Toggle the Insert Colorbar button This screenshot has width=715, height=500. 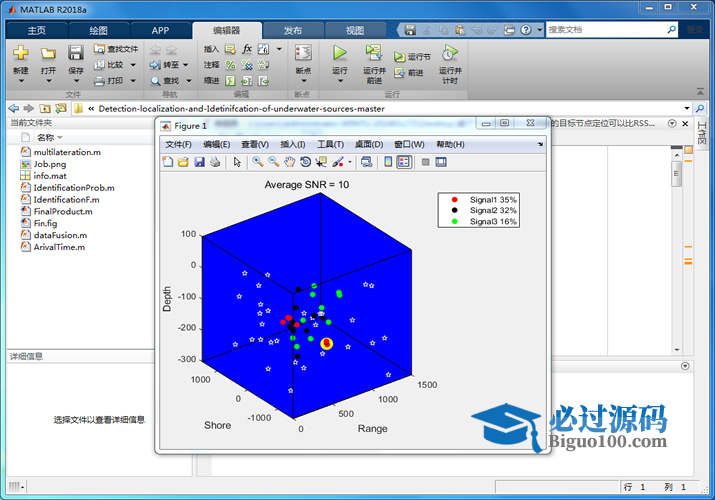point(388,162)
